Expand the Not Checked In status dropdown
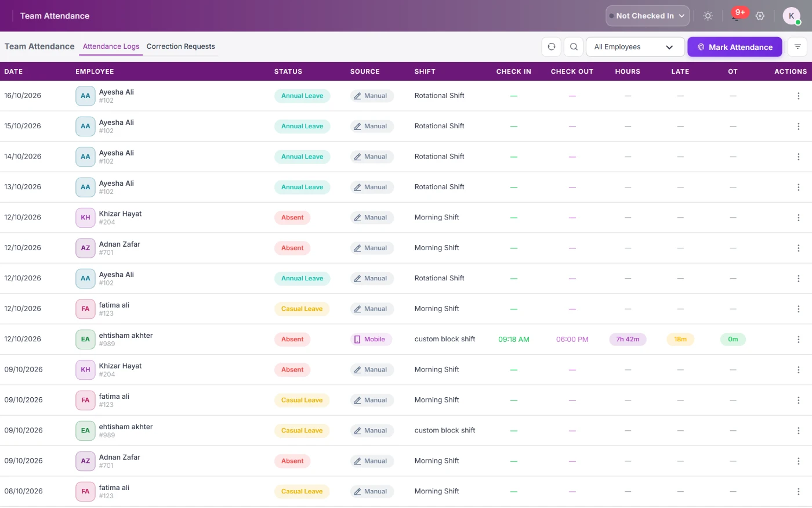 (647, 16)
